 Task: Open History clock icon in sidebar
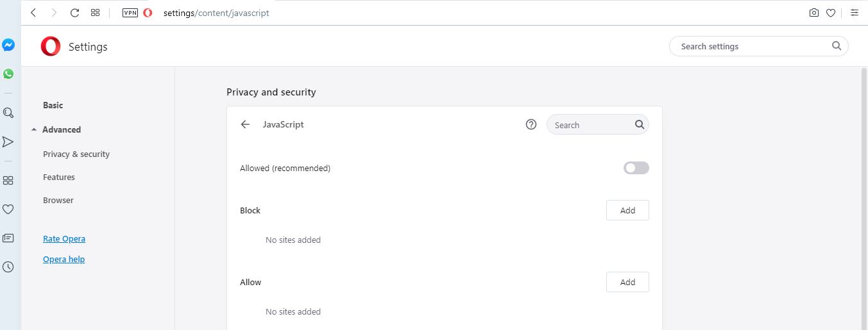pos(8,267)
